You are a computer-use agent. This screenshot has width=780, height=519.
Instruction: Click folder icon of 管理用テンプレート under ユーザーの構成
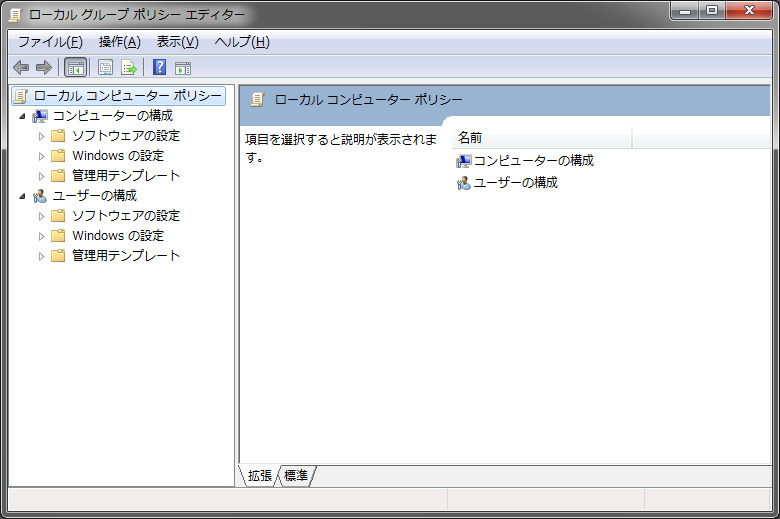pos(58,256)
